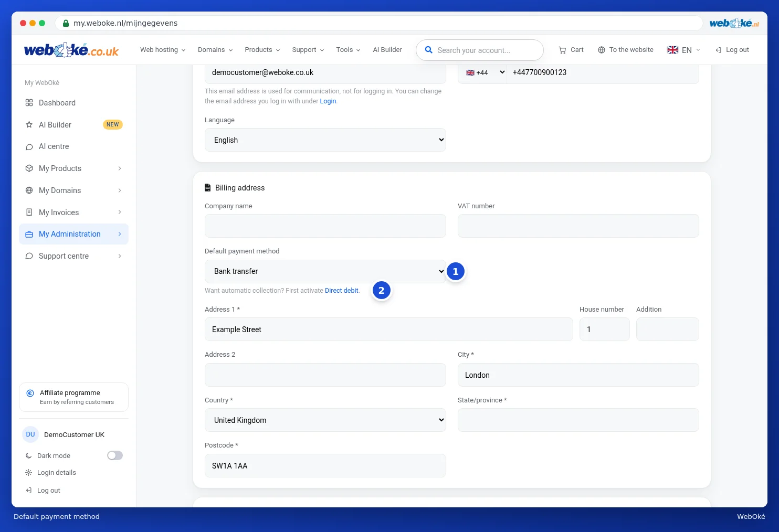The image size is (779, 532).
Task: Expand the My Invoices sidebar chevron
Action: [x=120, y=212]
